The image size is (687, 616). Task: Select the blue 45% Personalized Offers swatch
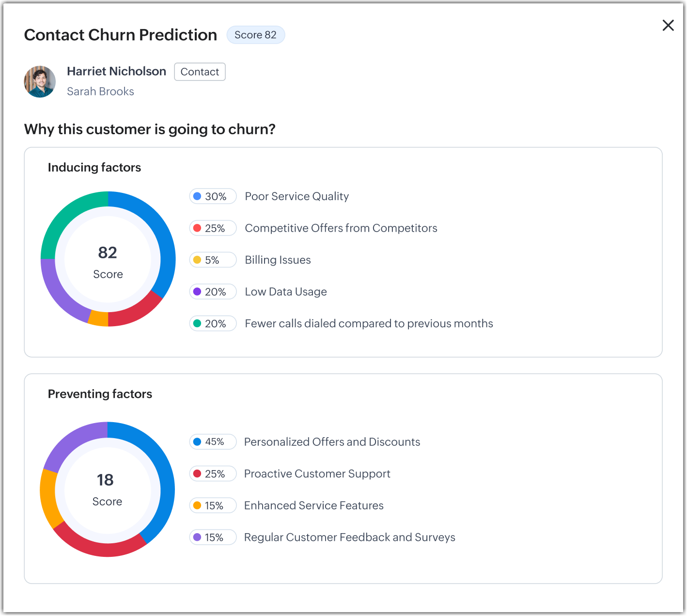click(x=197, y=442)
